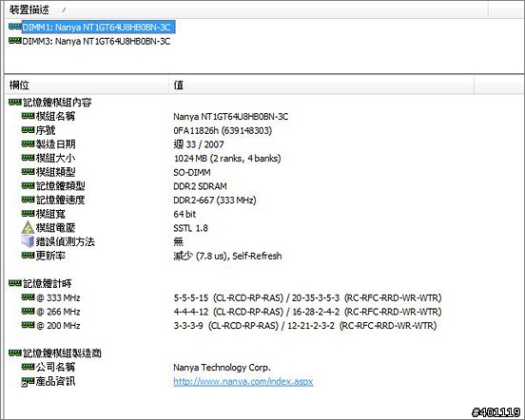Click the icon beside 錯誤偵測方法
This screenshot has height=420, width=525.
coord(28,241)
